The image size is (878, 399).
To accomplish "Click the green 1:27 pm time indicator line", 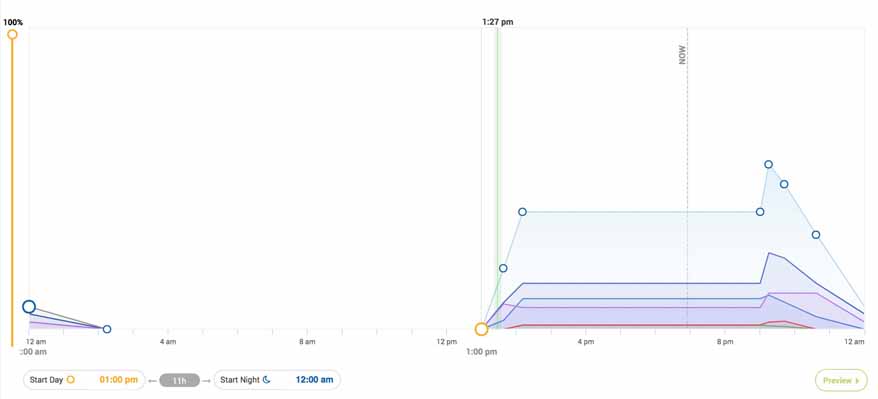I will [x=498, y=178].
